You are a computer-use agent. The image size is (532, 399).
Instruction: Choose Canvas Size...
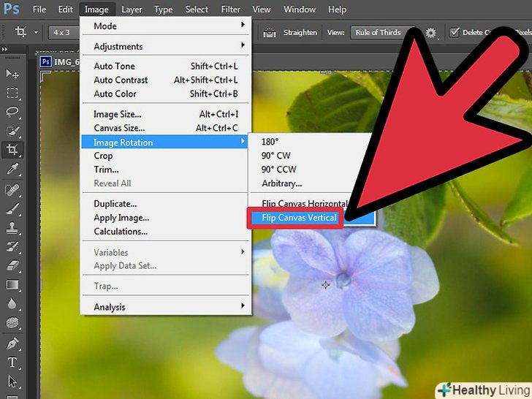(x=167, y=128)
